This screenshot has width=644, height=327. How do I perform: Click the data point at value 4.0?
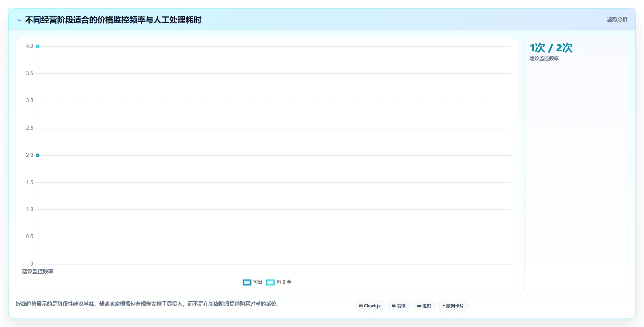tap(38, 47)
